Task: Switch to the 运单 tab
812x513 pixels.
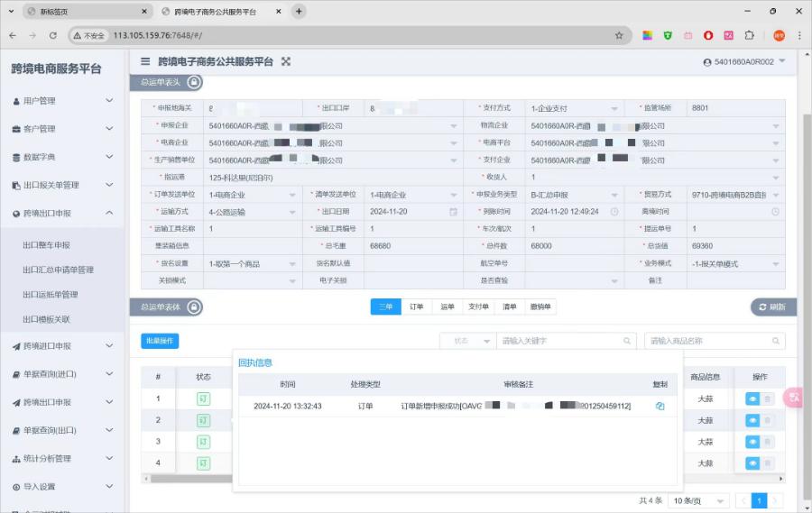Action: click(448, 307)
